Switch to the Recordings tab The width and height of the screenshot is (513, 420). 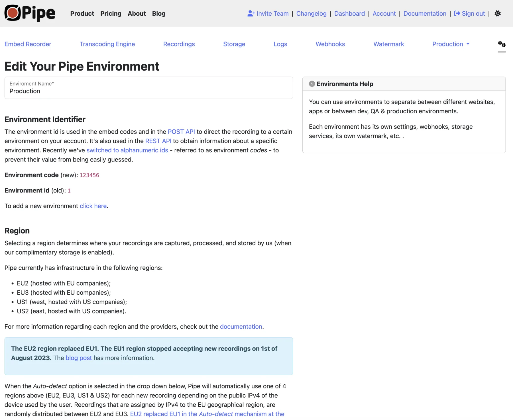(179, 44)
